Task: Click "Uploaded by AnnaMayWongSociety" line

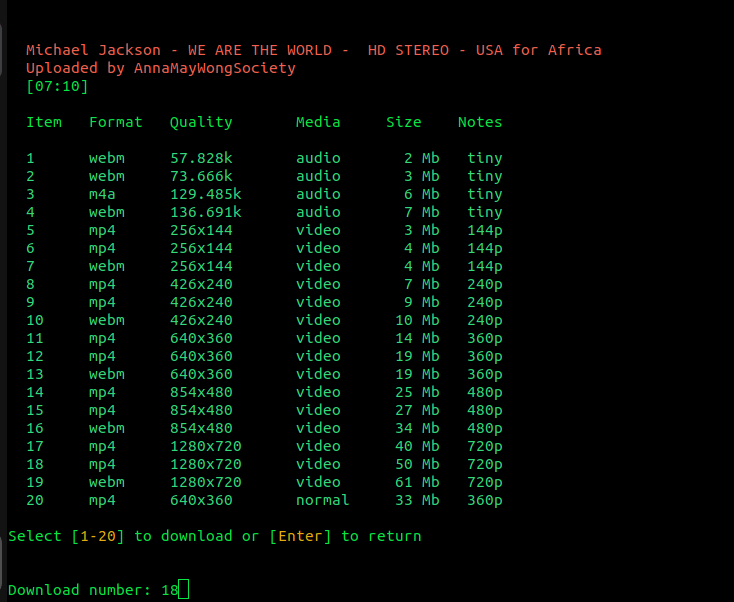Action: (161, 68)
